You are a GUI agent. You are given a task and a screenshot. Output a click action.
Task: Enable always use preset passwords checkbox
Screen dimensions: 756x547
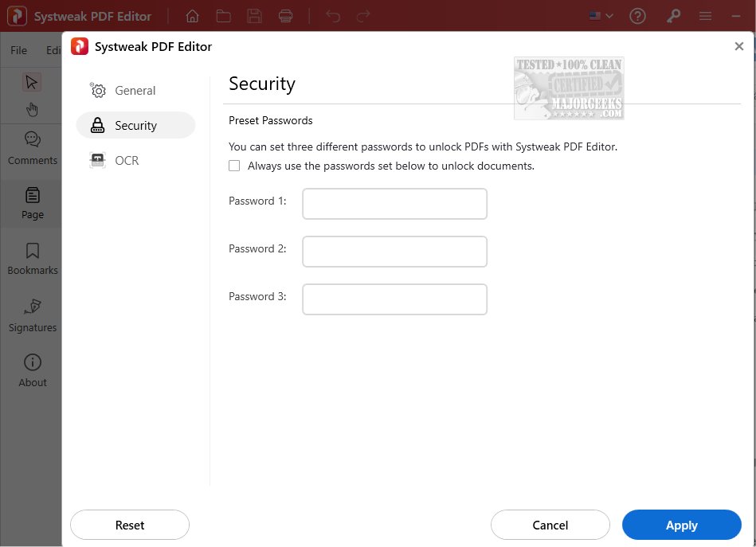point(234,166)
